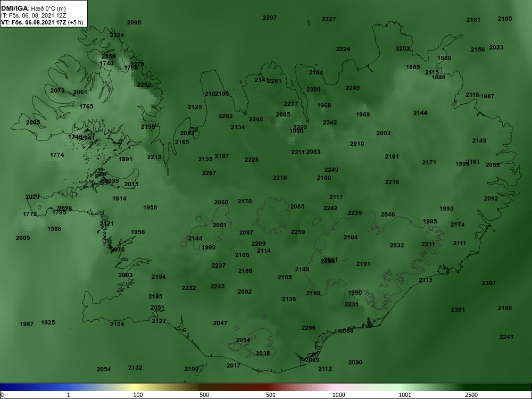Click the 2127 value label
Image resolution: width=532 pixels, height=399 pixels.
pyautogui.click(x=159, y=321)
